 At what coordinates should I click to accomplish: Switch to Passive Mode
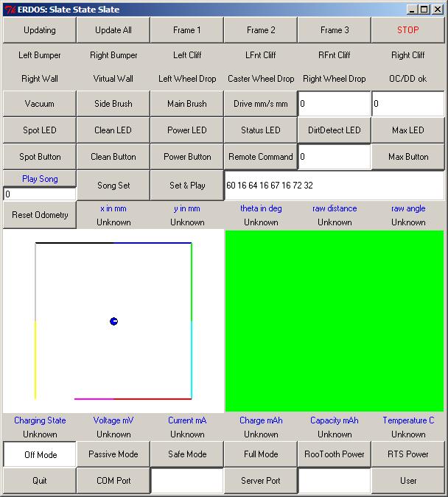tap(113, 454)
